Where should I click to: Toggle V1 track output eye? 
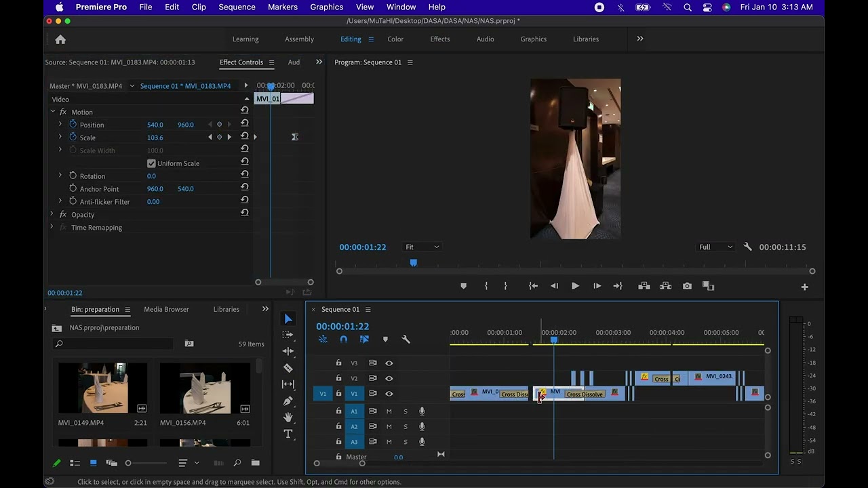[389, 394]
